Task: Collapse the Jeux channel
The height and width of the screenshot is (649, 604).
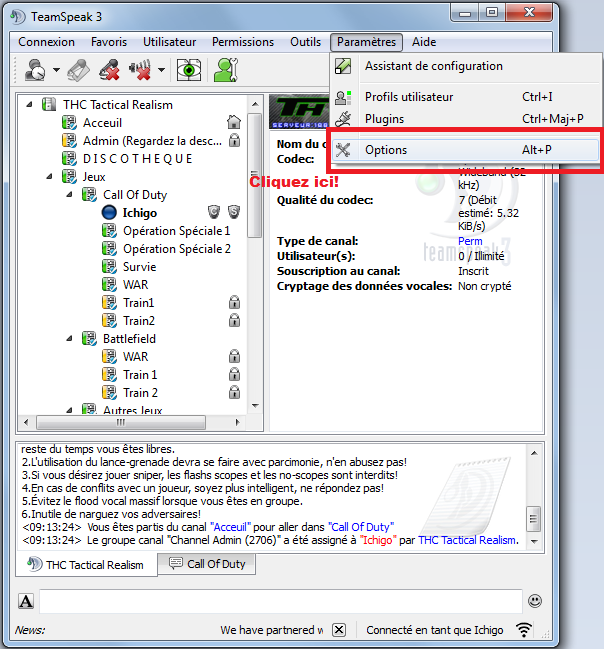Action: (x=49, y=177)
